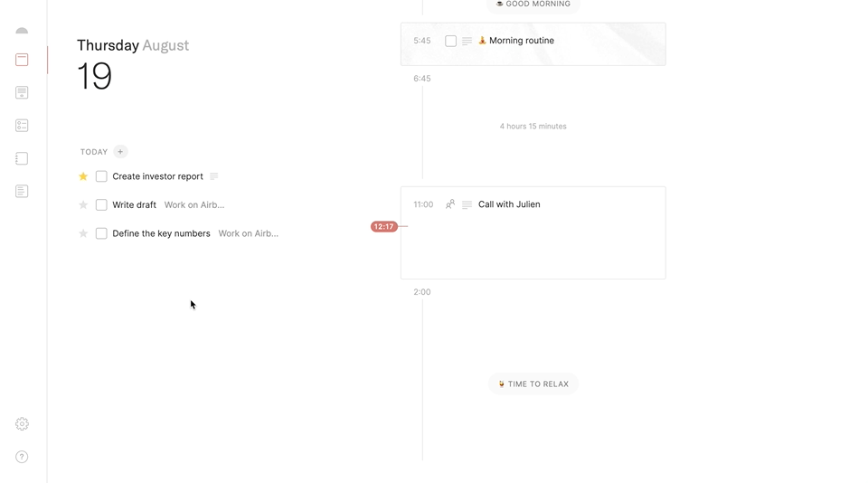The height and width of the screenshot is (483, 868).
Task: Open the Settings gear icon
Action: pyautogui.click(x=22, y=424)
